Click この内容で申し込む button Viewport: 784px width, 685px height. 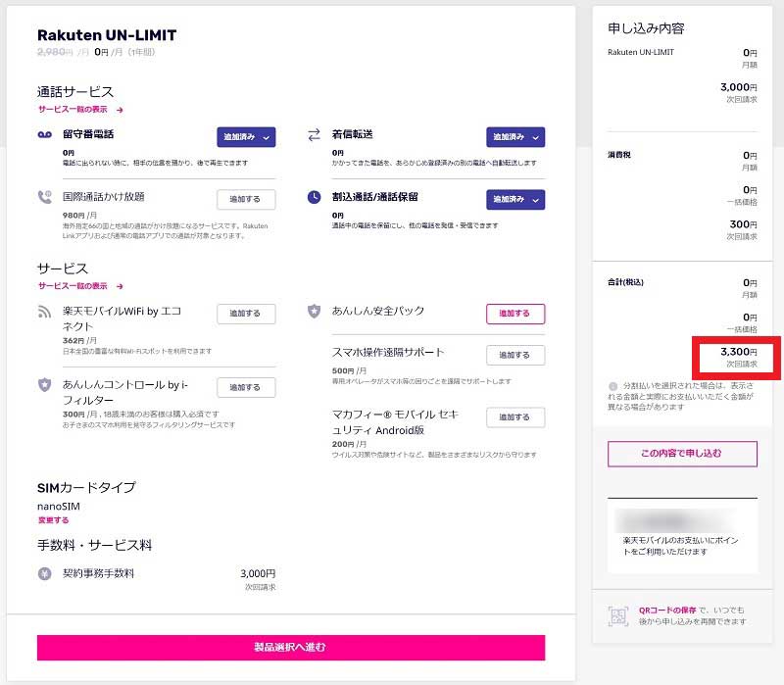[x=682, y=454]
